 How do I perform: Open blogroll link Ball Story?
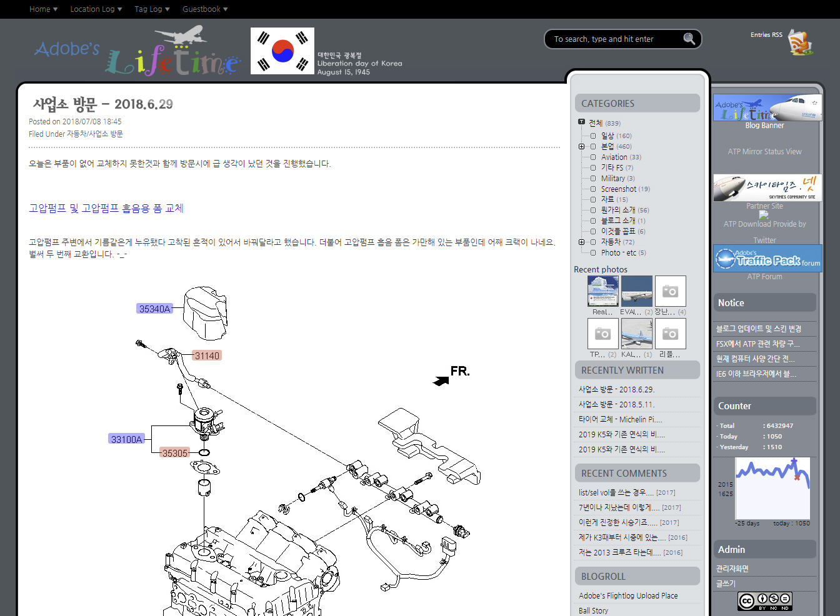click(593, 610)
